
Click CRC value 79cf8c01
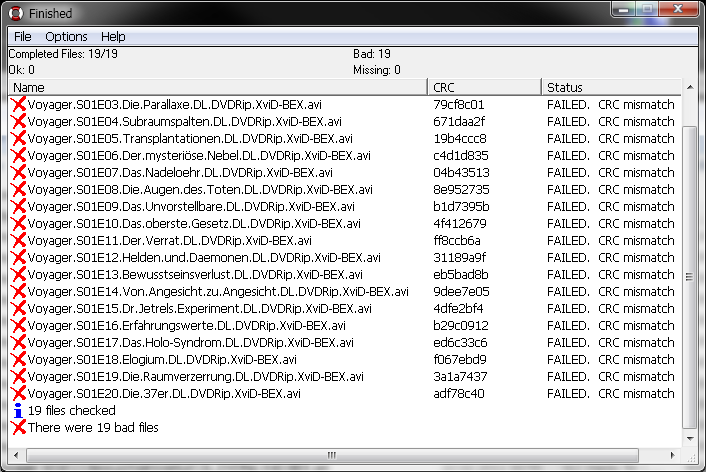(459, 105)
